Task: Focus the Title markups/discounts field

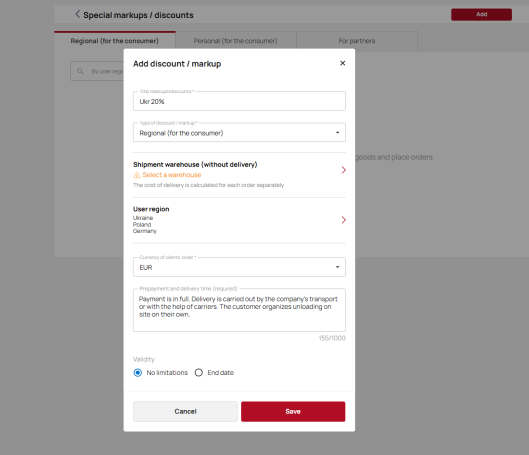Action: tap(239, 101)
